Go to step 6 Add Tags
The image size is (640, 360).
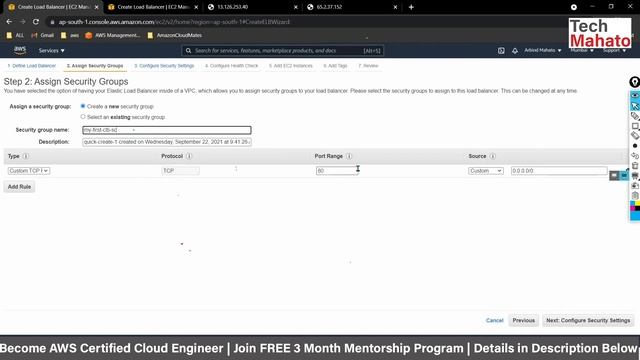335,66
